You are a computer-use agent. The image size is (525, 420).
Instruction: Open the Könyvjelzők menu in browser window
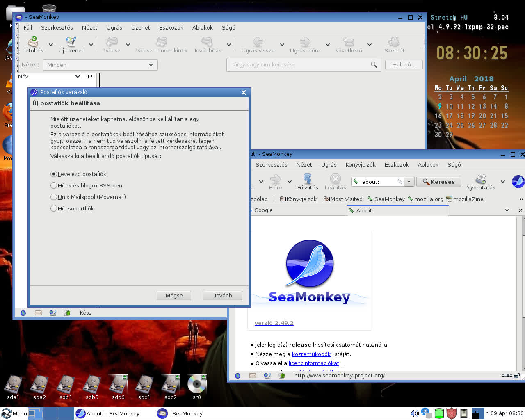[361, 164]
